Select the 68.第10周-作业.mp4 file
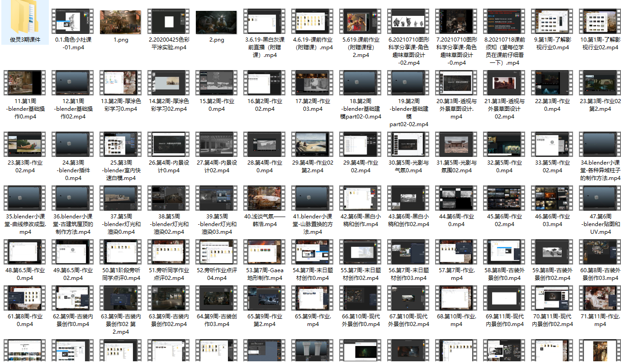 pyautogui.click(x=456, y=298)
